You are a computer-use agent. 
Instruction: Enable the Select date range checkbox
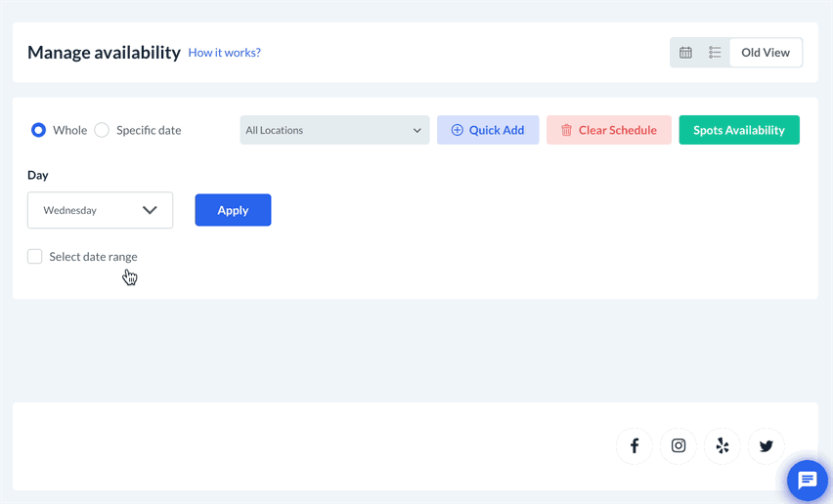(x=35, y=257)
